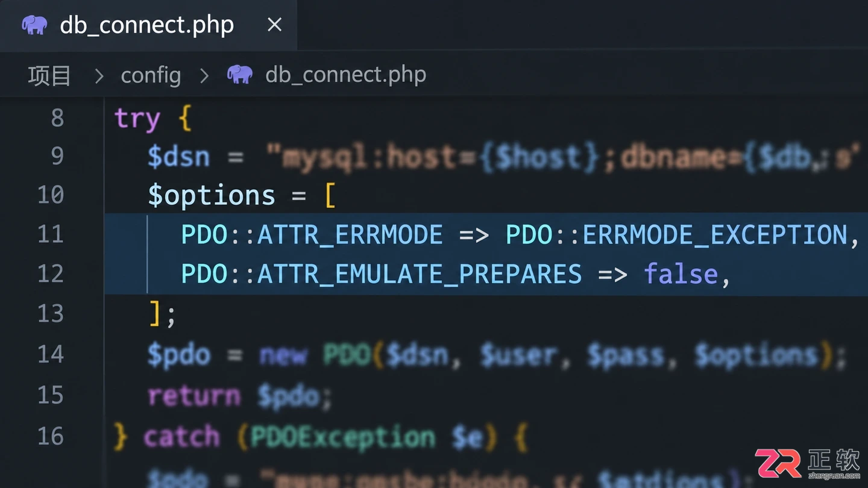The width and height of the screenshot is (868, 488).
Task: Click "PDO::ATTR_ERRMODE" constant in the code
Action: 312,234
